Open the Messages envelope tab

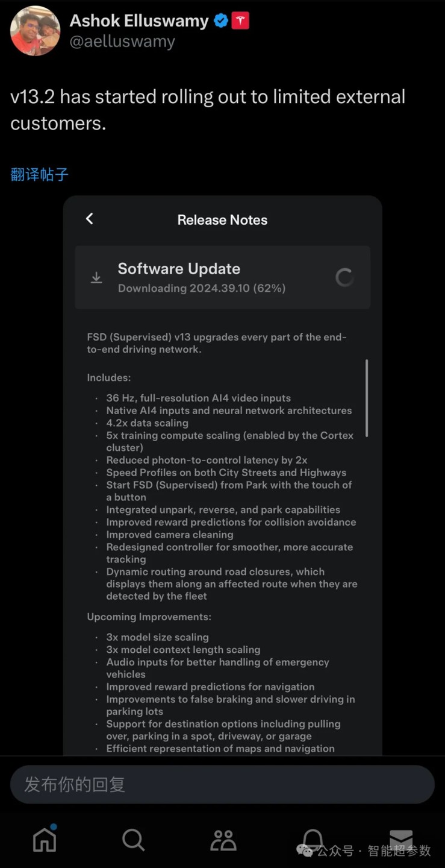point(401,839)
